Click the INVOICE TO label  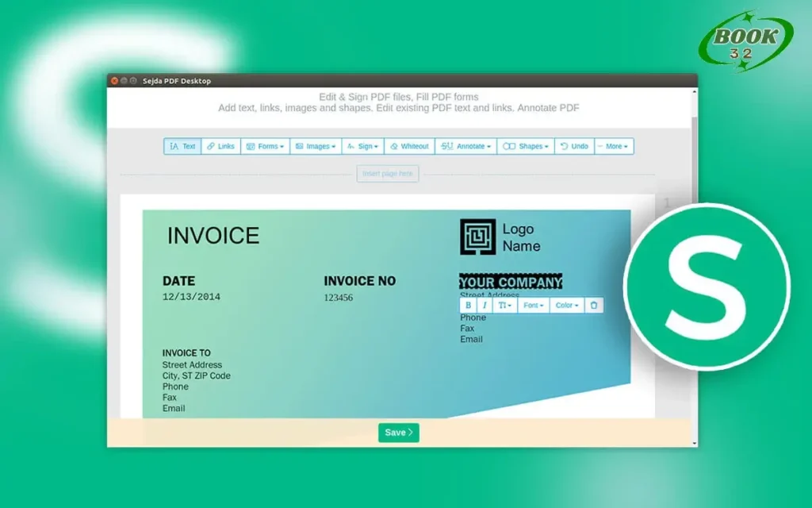click(x=186, y=353)
